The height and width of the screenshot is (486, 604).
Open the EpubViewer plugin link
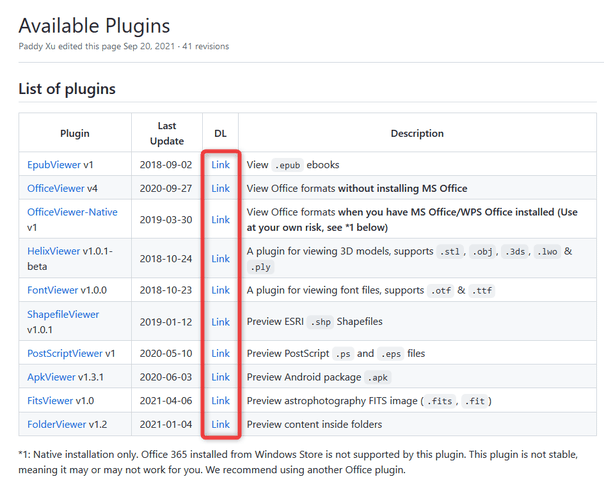54,165
